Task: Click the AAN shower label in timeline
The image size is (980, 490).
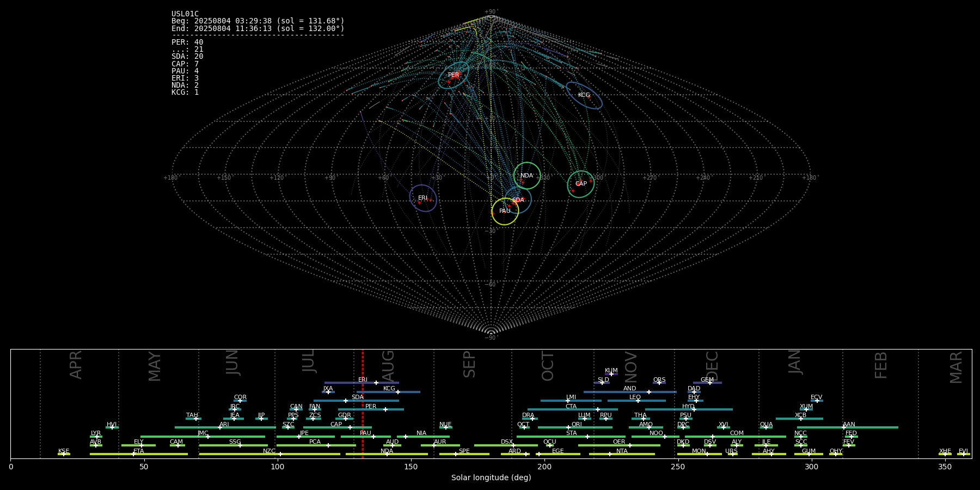Action: coord(849,425)
